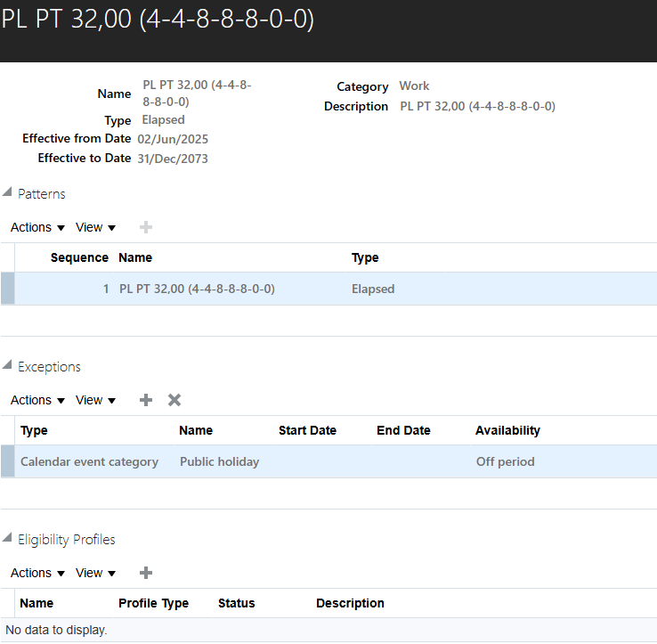Click sequence number 1 in Patterns table
The height and width of the screenshot is (644, 657).
[106, 289]
